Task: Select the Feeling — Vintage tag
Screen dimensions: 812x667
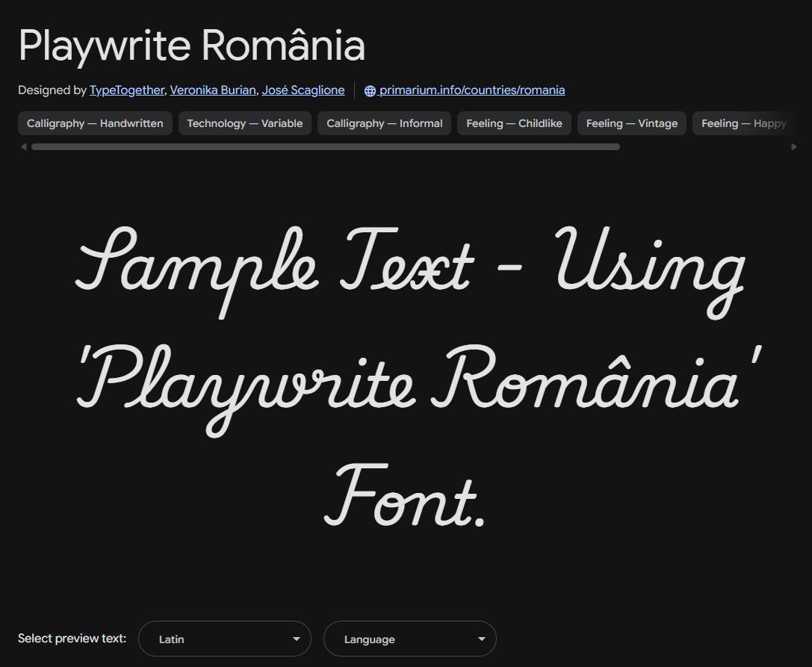Action: coord(632,123)
